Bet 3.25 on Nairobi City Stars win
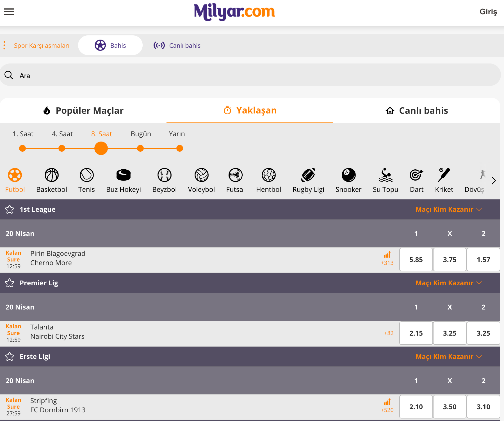Screen dimensions: 504x421 (483, 333)
